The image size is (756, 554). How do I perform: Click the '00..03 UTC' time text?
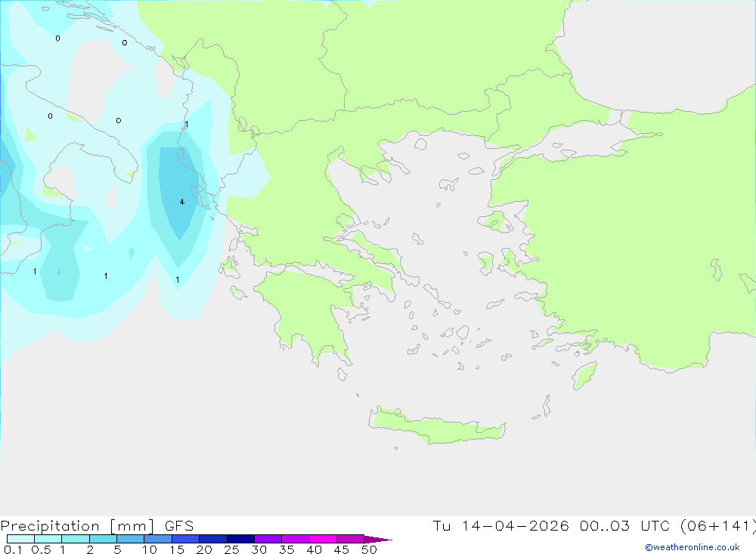tap(625, 525)
